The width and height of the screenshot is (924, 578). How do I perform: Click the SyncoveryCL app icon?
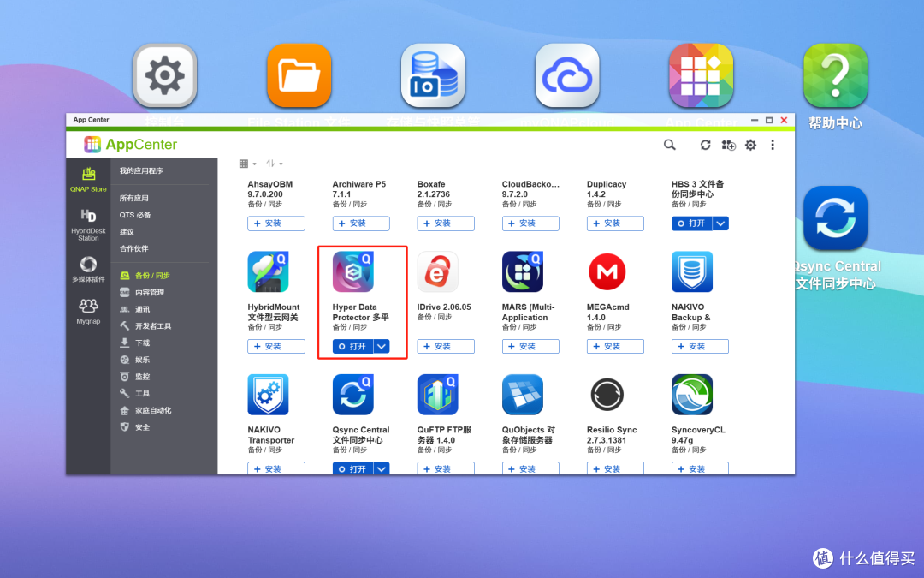692,395
